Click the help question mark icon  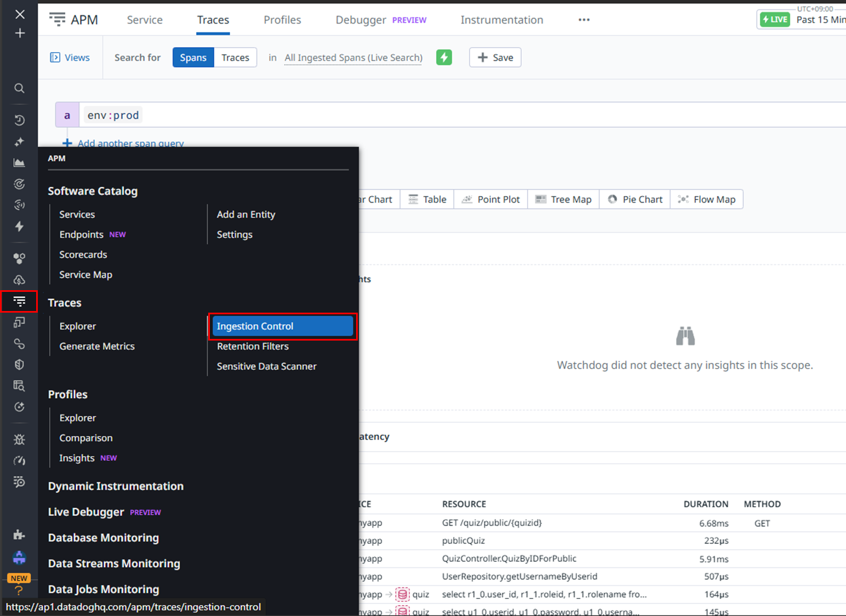pos(19,591)
